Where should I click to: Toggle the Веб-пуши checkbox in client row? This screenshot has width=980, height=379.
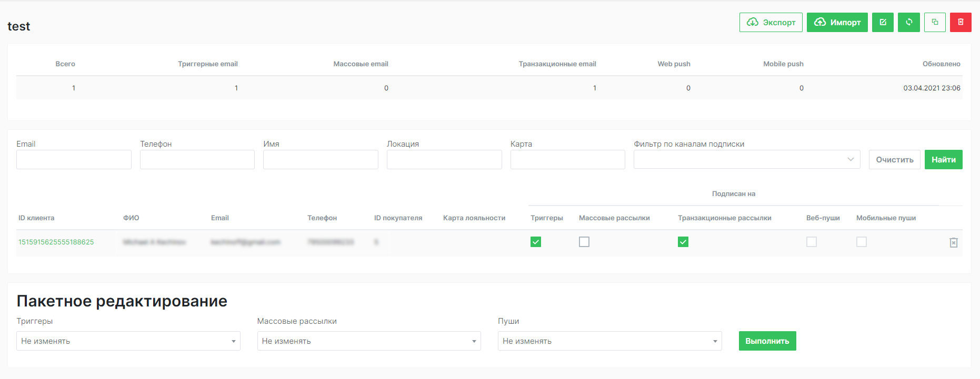(812, 242)
